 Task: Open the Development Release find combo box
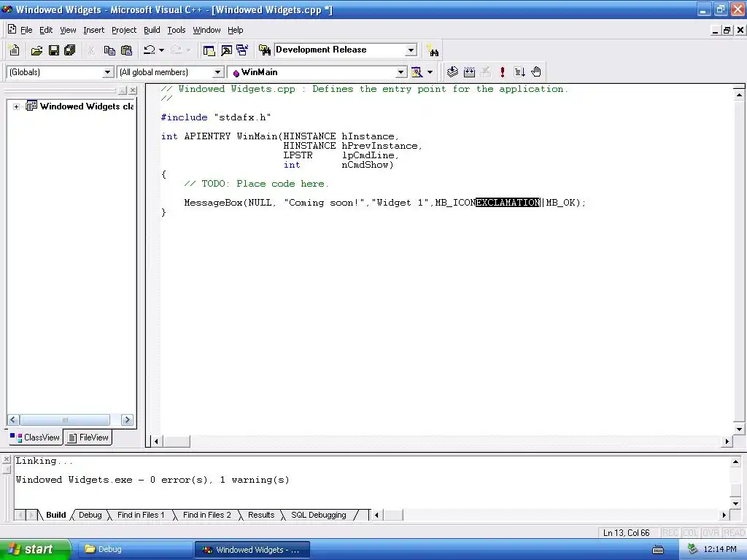(346, 50)
